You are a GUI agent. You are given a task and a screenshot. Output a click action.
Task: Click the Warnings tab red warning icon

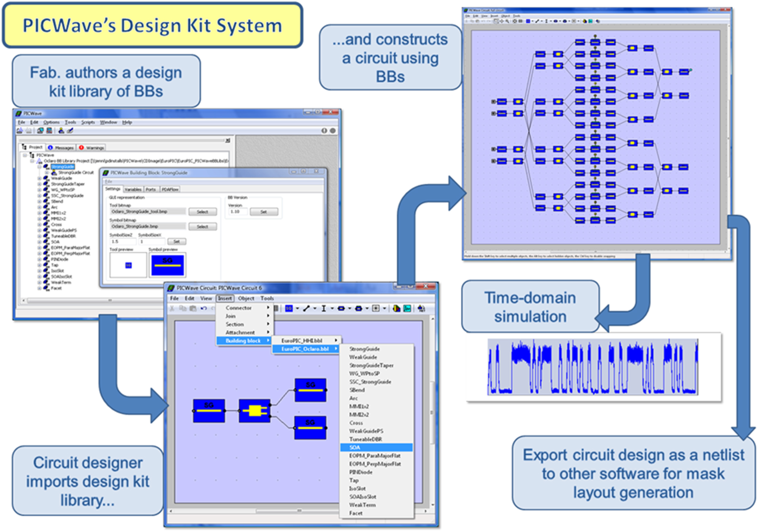[82, 147]
